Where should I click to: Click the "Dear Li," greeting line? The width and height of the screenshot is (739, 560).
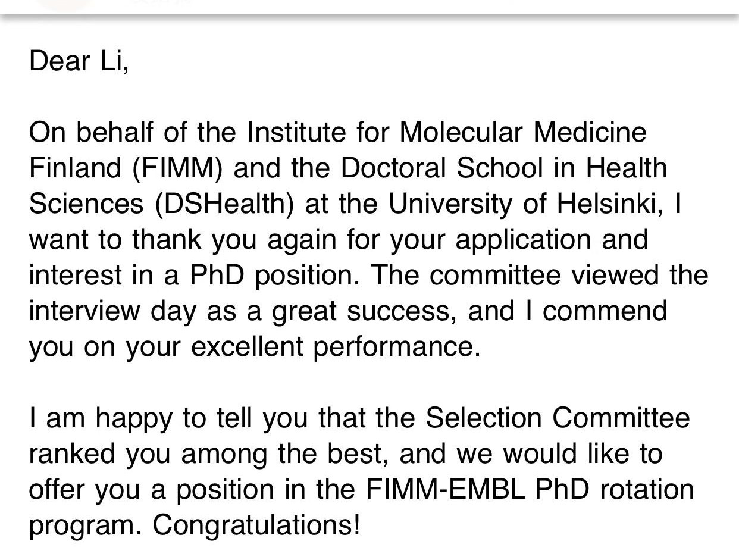pos(79,61)
